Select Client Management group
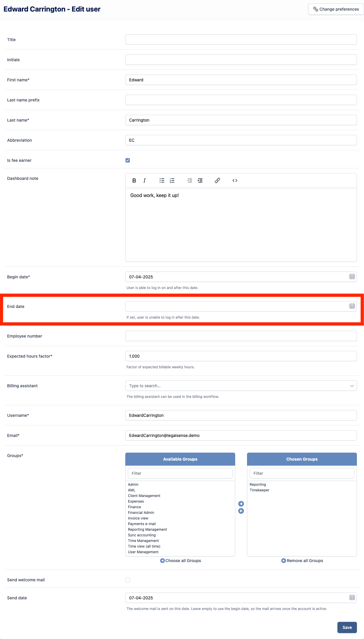The image size is (364, 639). [144, 496]
